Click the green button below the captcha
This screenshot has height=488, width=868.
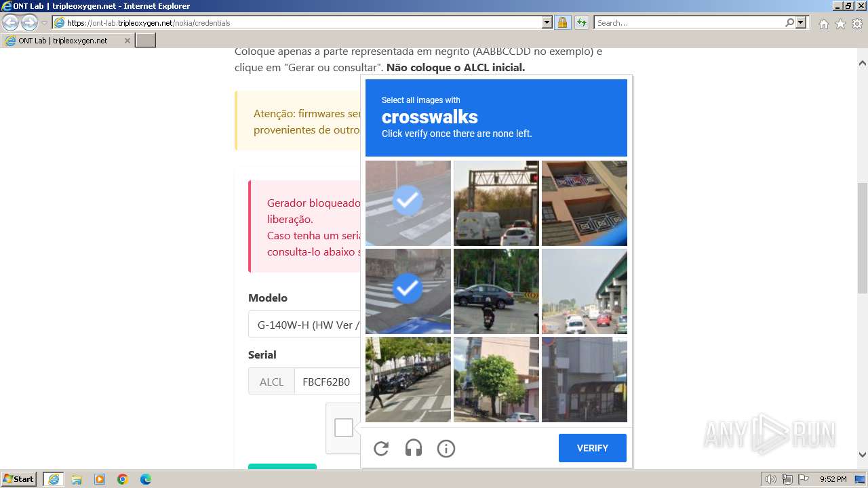[282, 466]
